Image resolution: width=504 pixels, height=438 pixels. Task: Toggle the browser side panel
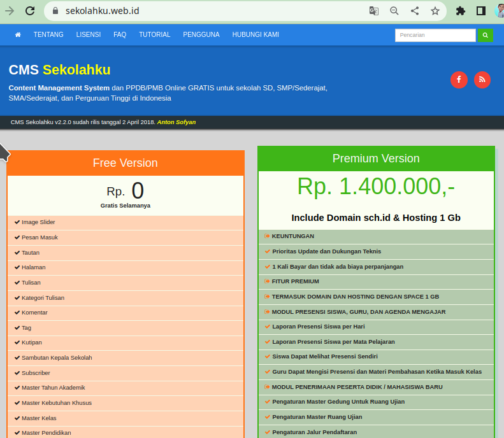pyautogui.click(x=481, y=11)
